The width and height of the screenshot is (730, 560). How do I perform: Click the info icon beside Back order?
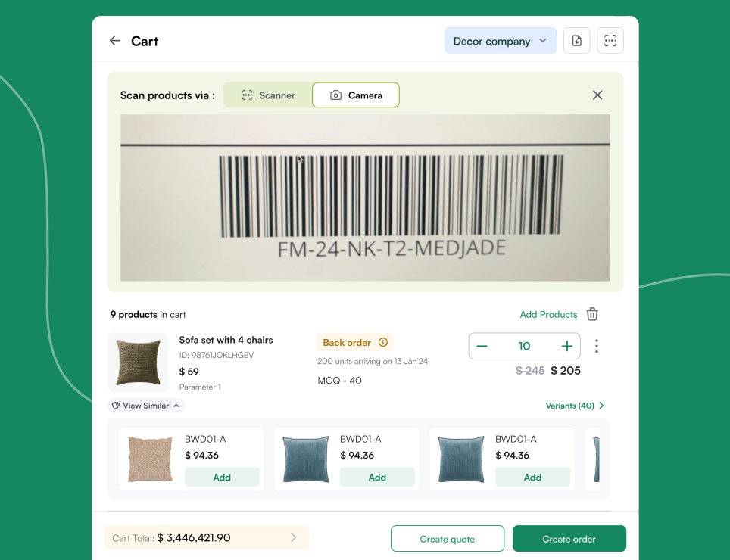(383, 342)
